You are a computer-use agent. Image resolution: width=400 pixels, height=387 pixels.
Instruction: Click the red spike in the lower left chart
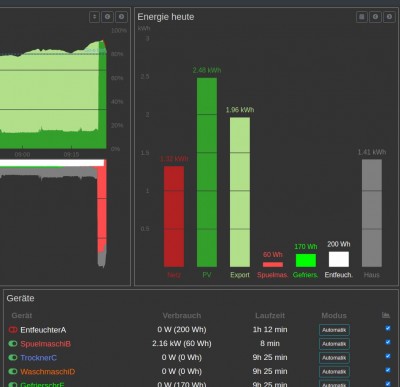coord(102,207)
